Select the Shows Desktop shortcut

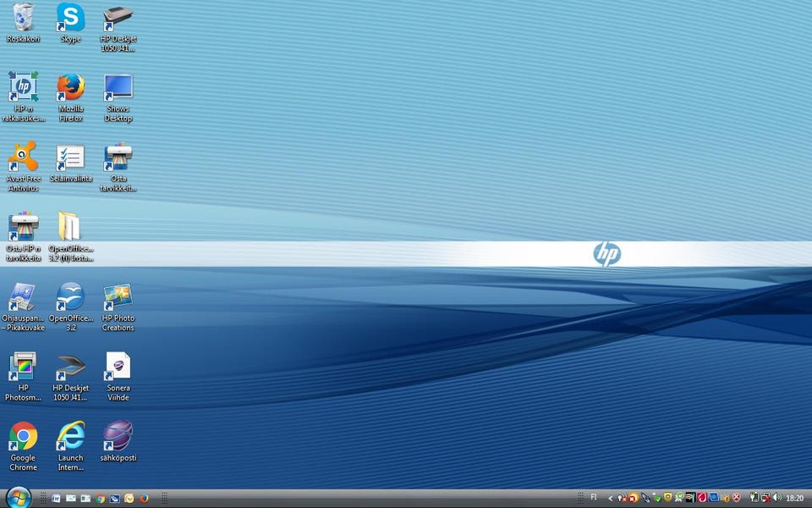[x=118, y=97]
